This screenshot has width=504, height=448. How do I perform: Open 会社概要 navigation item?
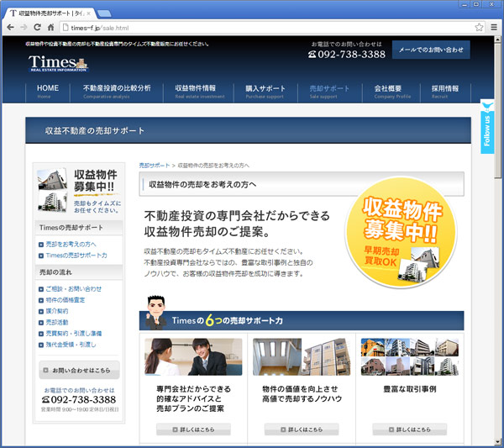(x=391, y=92)
